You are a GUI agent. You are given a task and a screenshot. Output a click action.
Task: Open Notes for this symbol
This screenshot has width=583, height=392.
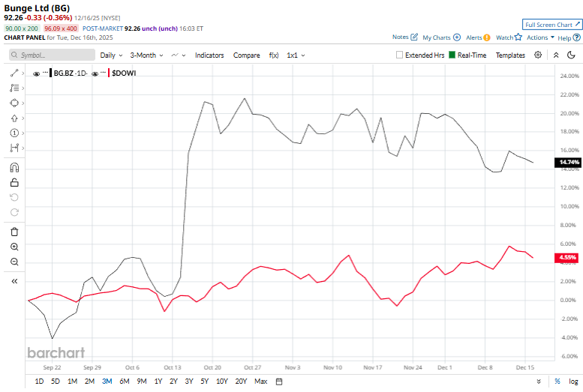point(405,37)
